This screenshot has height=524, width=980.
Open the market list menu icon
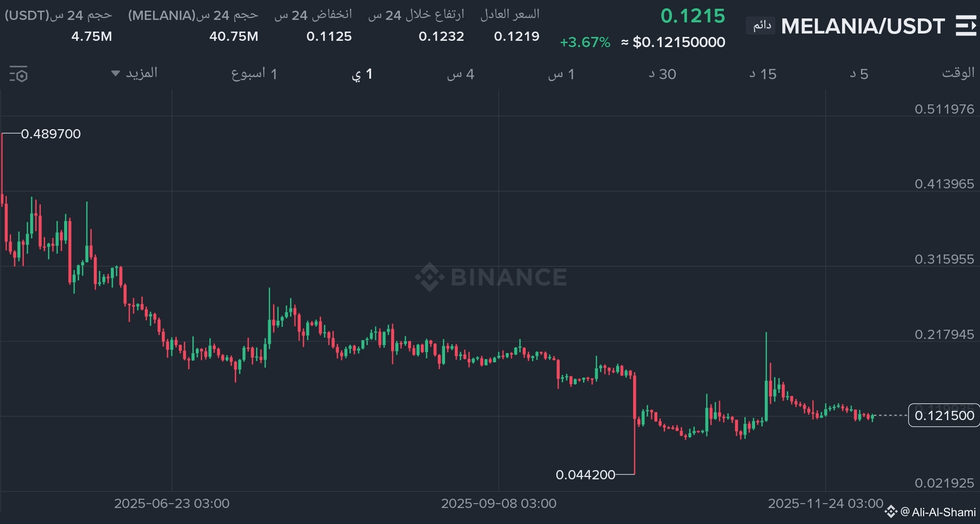tap(965, 26)
